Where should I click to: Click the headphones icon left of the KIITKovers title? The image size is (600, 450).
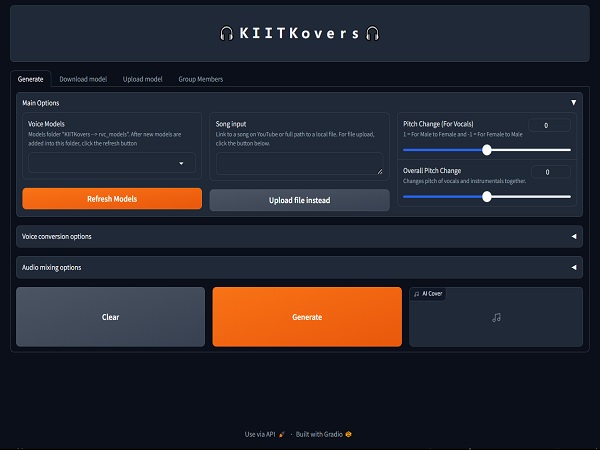[227, 33]
